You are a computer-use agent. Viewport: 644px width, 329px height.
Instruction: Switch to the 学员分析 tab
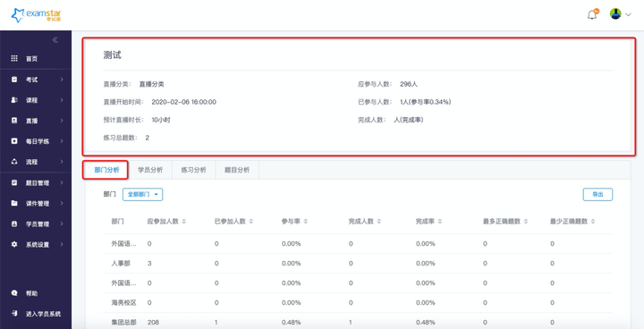(x=150, y=170)
